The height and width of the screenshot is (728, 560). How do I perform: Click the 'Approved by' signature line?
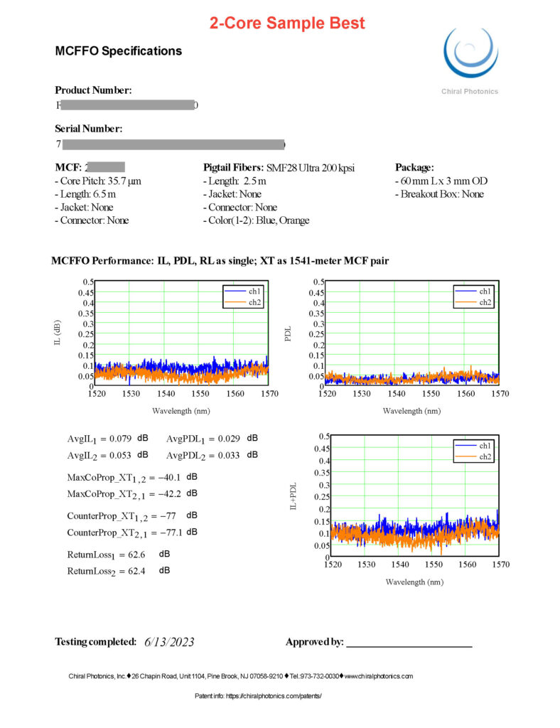(x=409, y=646)
